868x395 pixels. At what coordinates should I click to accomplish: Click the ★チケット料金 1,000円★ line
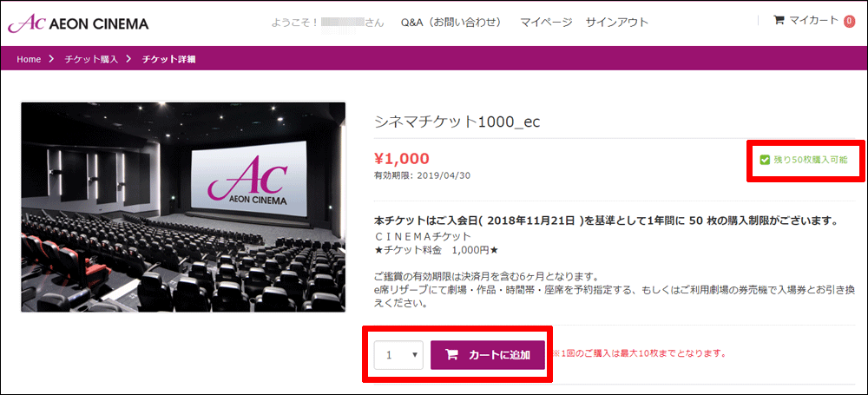[437, 250]
